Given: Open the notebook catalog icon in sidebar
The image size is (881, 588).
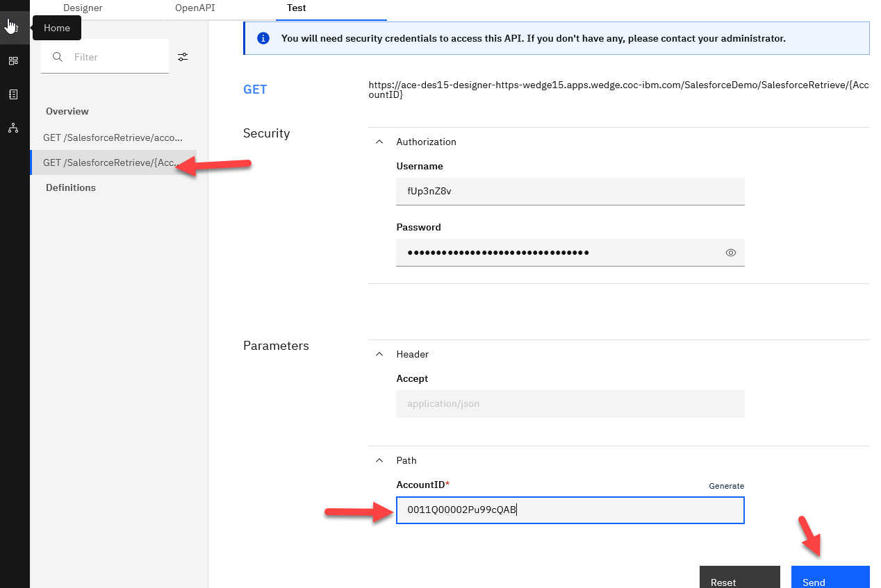Looking at the screenshot, I should [x=13, y=94].
